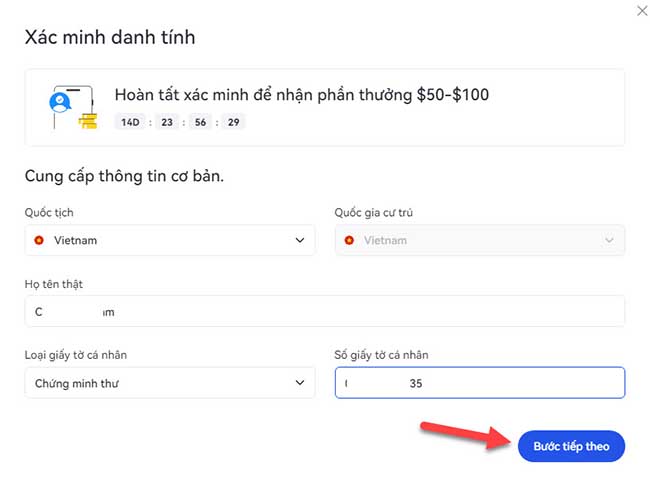This screenshot has height=490, width=650.
Task: Click the greyed chevron of Quốc gia cư trú
Action: click(610, 240)
